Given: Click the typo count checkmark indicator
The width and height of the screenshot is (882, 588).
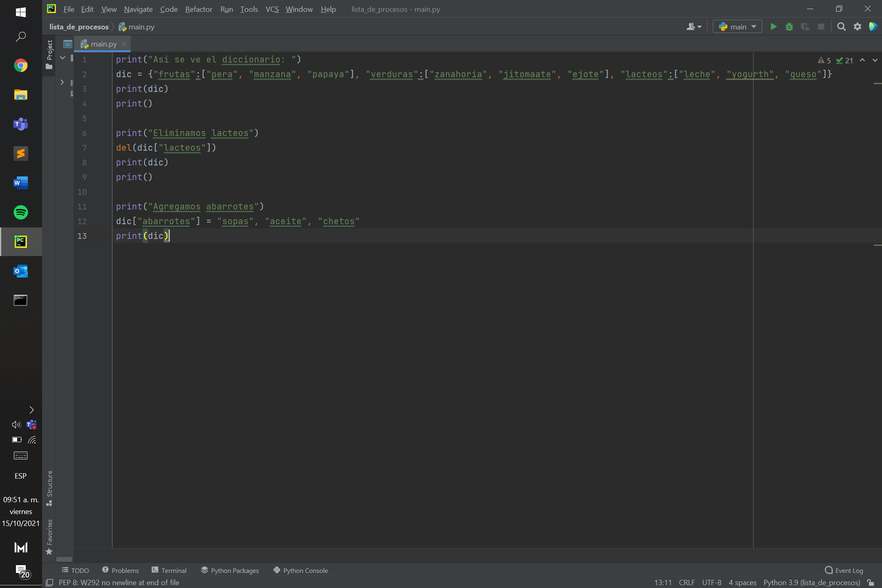Looking at the screenshot, I should (x=844, y=60).
